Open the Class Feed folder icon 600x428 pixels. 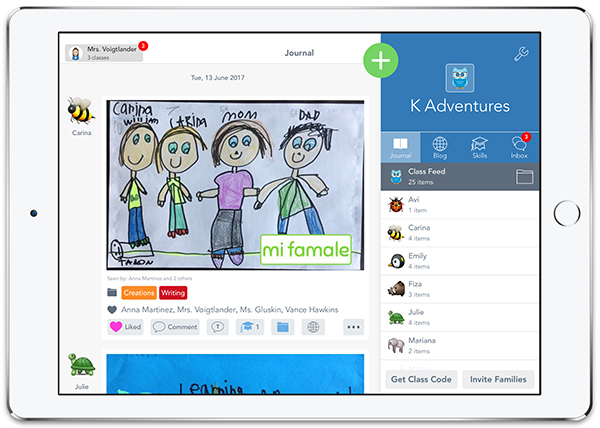pyautogui.click(x=525, y=177)
